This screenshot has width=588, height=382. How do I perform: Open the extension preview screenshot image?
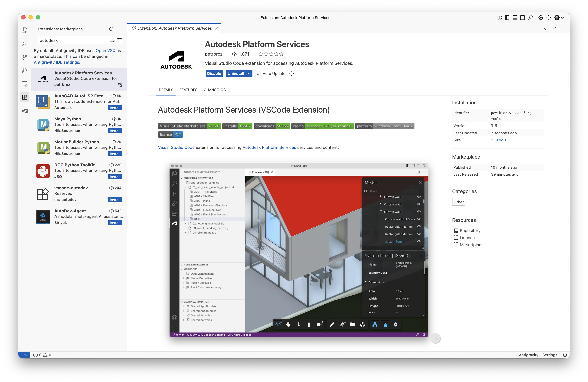[x=299, y=250]
